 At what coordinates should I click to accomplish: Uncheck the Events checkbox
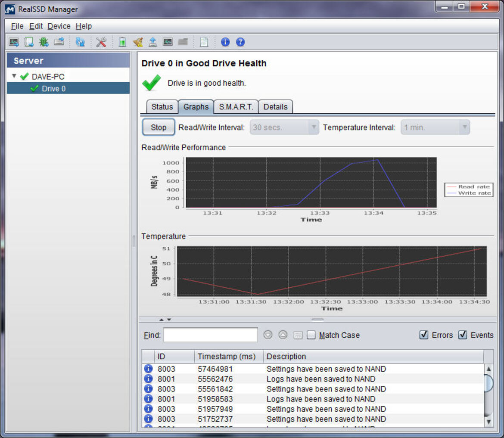pyautogui.click(x=463, y=335)
